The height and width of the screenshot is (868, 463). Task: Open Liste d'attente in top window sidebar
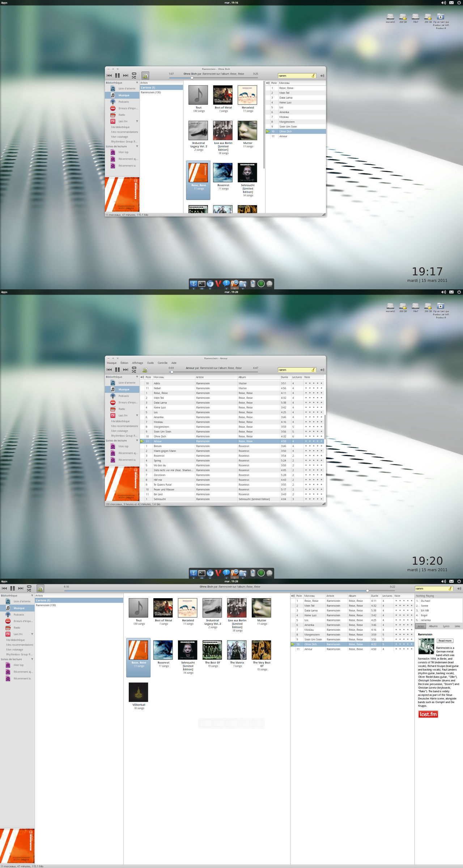click(x=123, y=89)
